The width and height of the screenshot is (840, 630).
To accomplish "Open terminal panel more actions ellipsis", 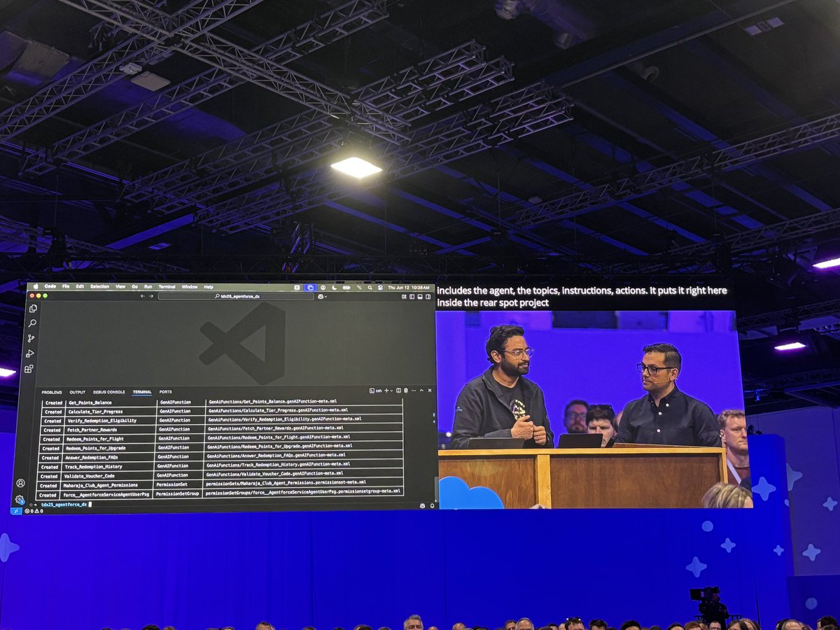I will [x=414, y=390].
